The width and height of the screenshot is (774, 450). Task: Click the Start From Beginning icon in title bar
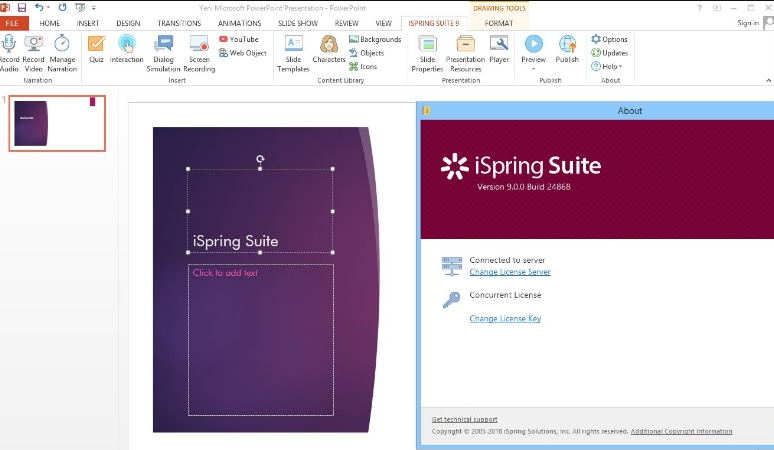(x=80, y=7)
